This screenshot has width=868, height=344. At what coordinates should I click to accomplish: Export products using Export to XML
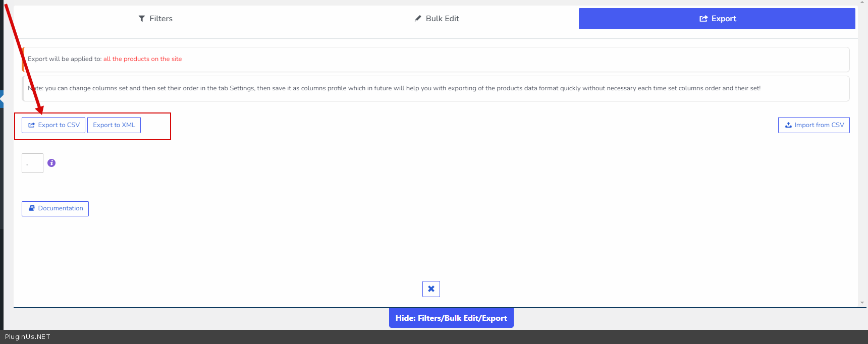[x=114, y=125]
